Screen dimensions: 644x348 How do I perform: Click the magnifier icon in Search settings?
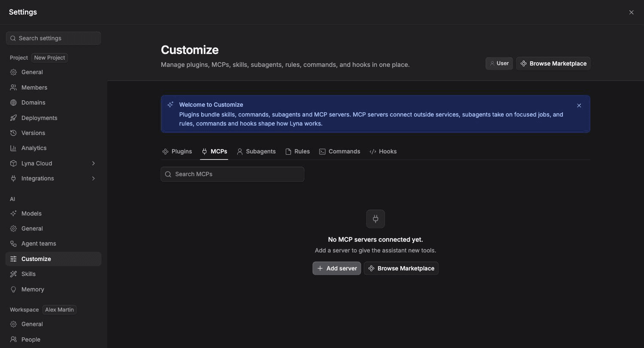13,38
